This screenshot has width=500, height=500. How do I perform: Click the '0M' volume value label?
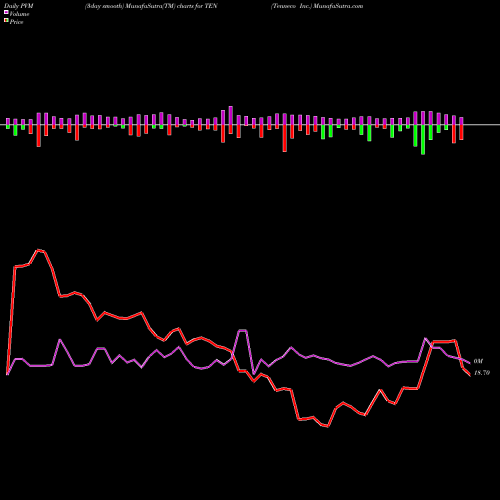pyautogui.click(x=478, y=361)
